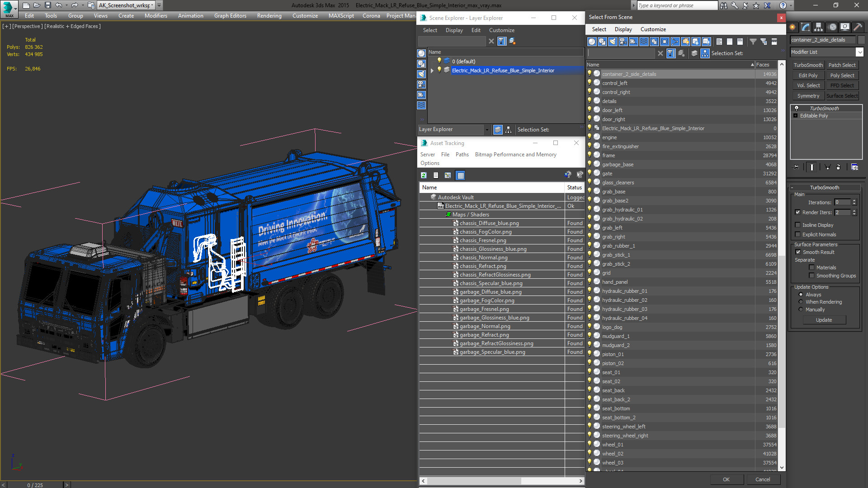Click object color swatch next to object name
This screenshot has height=488, width=868.
(861, 40)
